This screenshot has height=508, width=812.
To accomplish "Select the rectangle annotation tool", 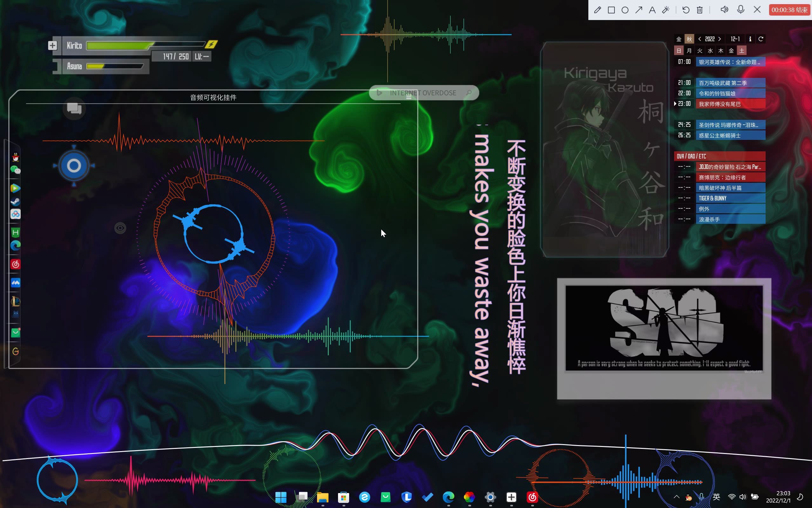I will point(611,10).
